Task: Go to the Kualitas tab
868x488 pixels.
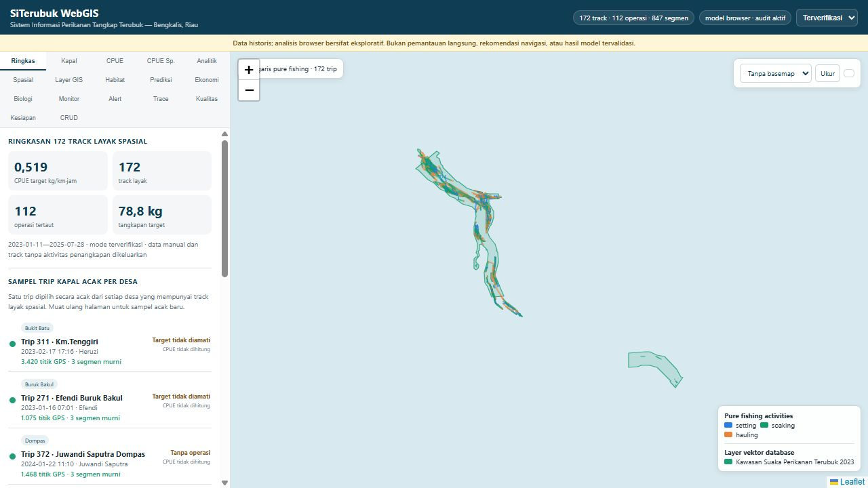Action: [x=207, y=99]
